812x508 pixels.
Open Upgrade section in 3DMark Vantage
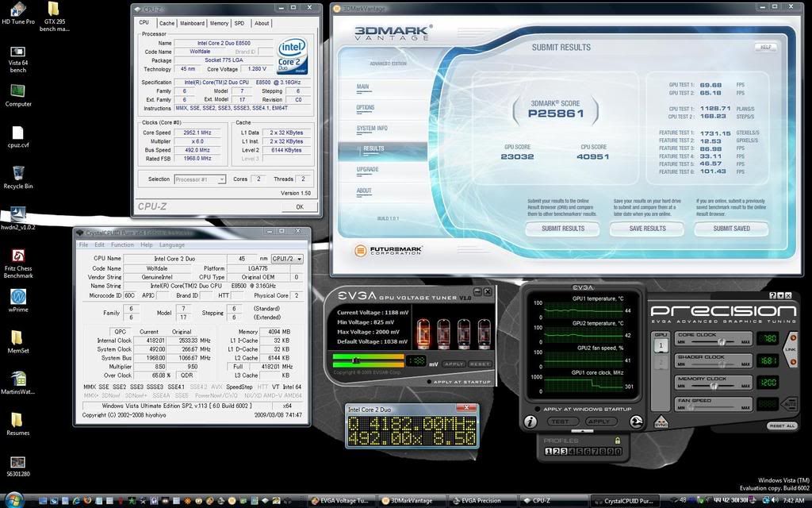368,170
